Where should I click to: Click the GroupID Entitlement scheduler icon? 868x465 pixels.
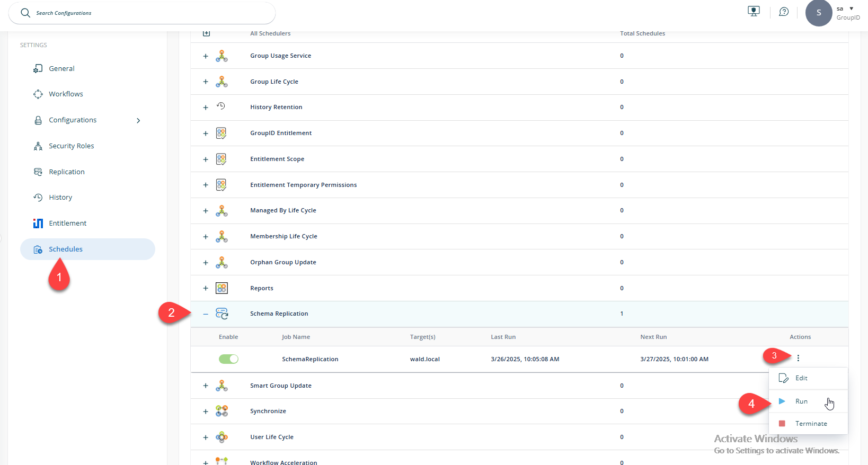tap(222, 133)
